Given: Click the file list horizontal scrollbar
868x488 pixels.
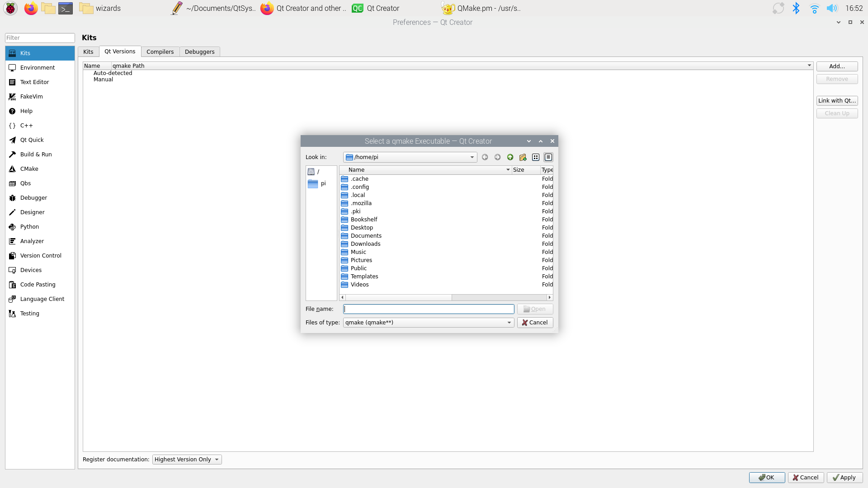Looking at the screenshot, I should click(x=399, y=297).
